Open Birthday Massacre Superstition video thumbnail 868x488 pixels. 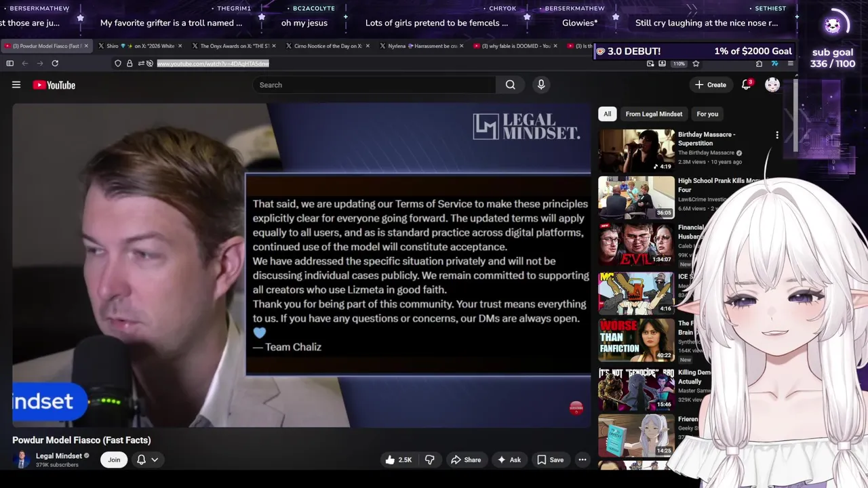[x=636, y=150]
